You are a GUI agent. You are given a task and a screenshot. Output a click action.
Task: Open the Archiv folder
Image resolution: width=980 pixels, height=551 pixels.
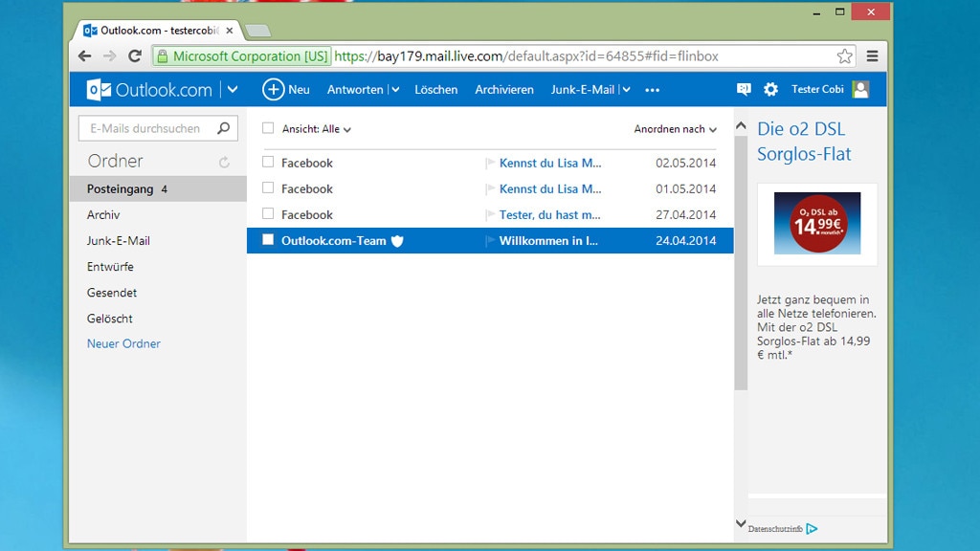103,215
